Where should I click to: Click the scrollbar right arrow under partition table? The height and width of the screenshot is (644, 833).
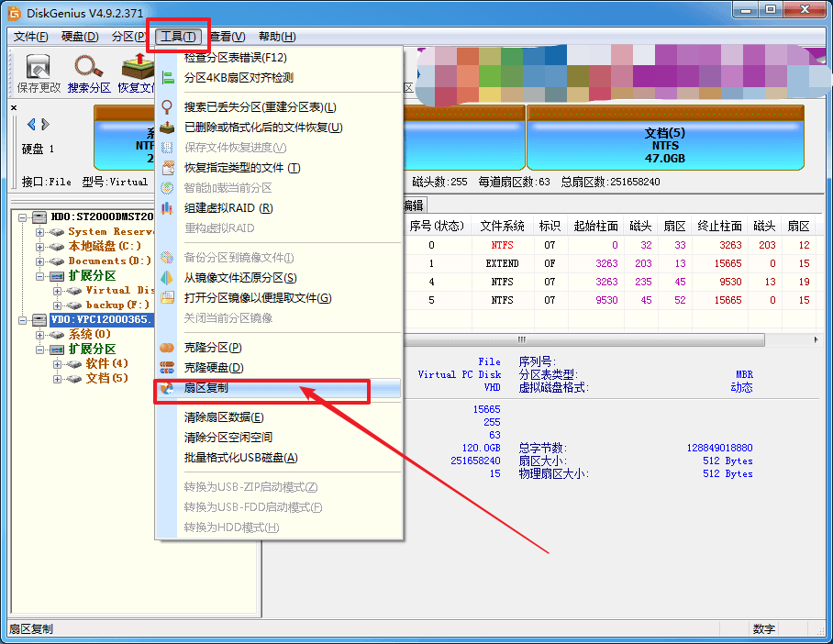(816, 339)
